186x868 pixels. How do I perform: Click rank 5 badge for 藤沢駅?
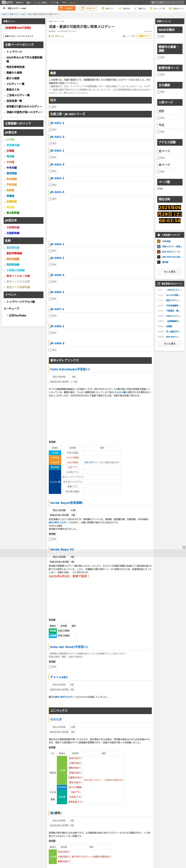159,262
